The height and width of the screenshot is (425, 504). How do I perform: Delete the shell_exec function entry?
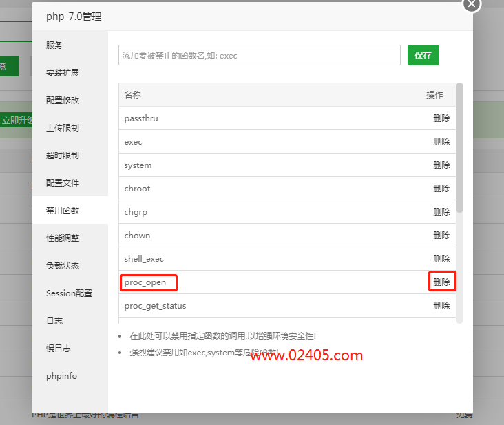(441, 259)
